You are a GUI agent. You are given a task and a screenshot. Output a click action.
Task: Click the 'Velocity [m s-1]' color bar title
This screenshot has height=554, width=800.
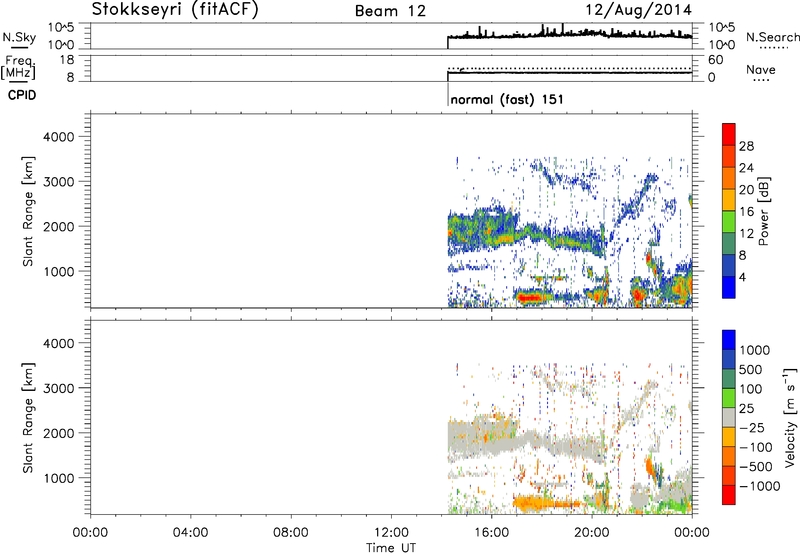790,417
